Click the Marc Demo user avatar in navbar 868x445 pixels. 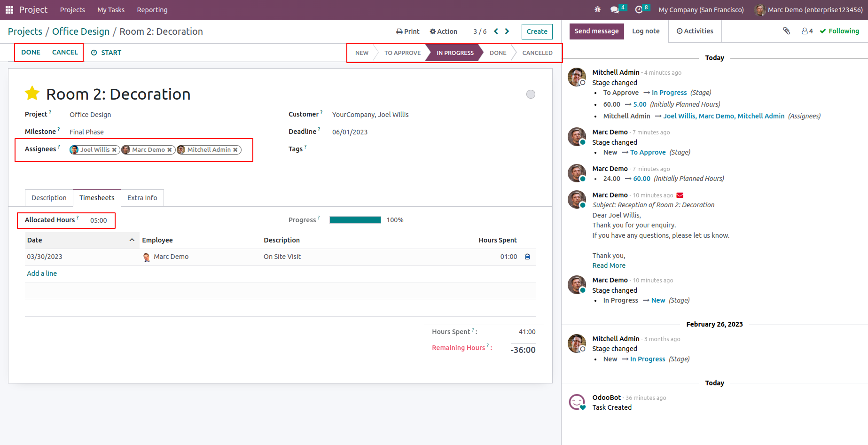pyautogui.click(x=759, y=10)
